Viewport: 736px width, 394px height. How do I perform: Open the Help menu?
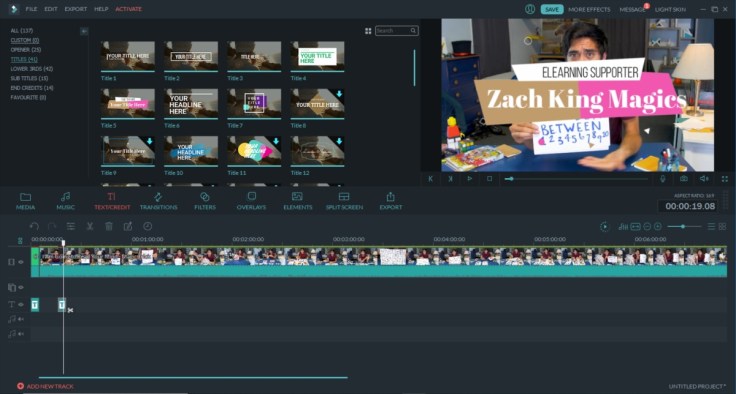(x=101, y=9)
